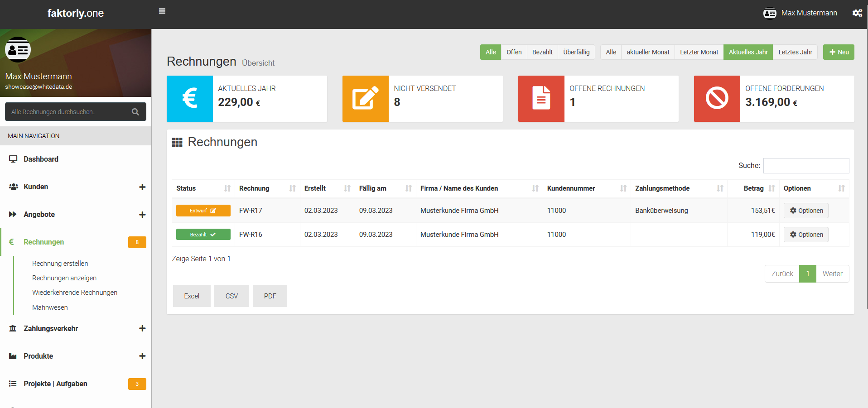868x408 pixels.
Task: Expand Zahlungsverkehr submenu with plus sign
Action: 142,328
